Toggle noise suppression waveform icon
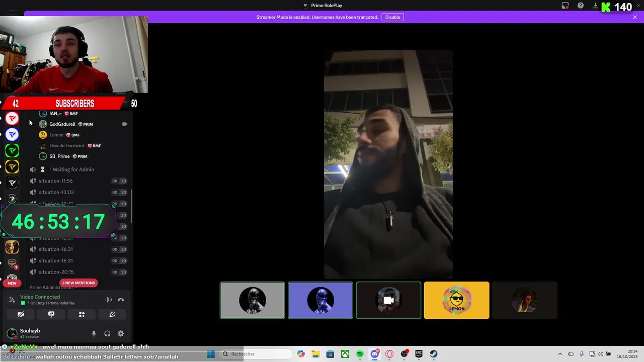644x362 pixels. (109, 300)
